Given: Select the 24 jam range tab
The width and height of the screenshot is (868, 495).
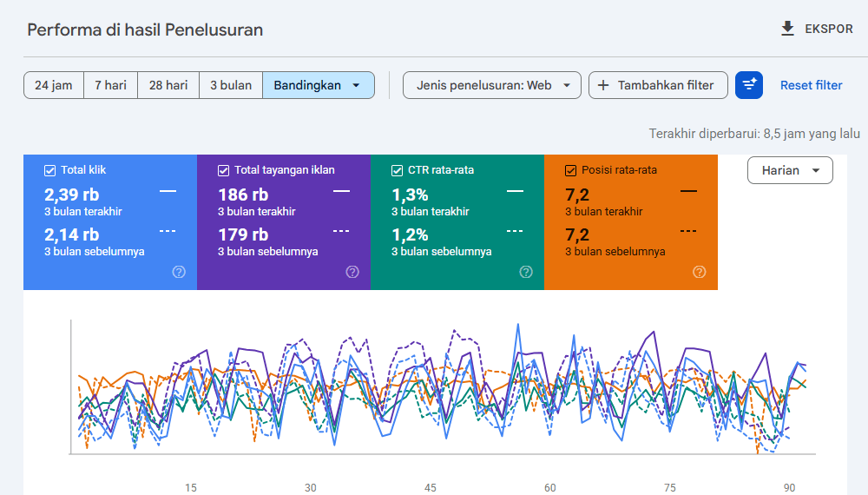Looking at the screenshot, I should coord(54,85).
